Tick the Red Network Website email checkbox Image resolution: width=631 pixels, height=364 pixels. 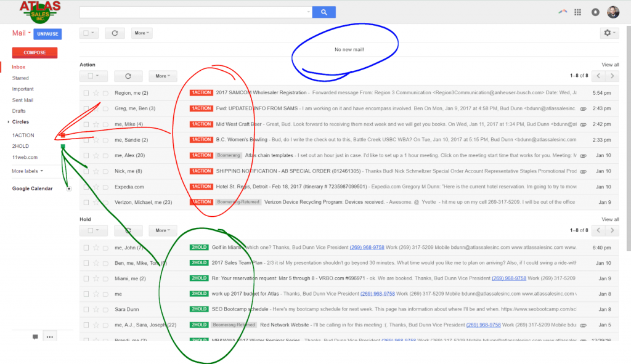(86, 325)
